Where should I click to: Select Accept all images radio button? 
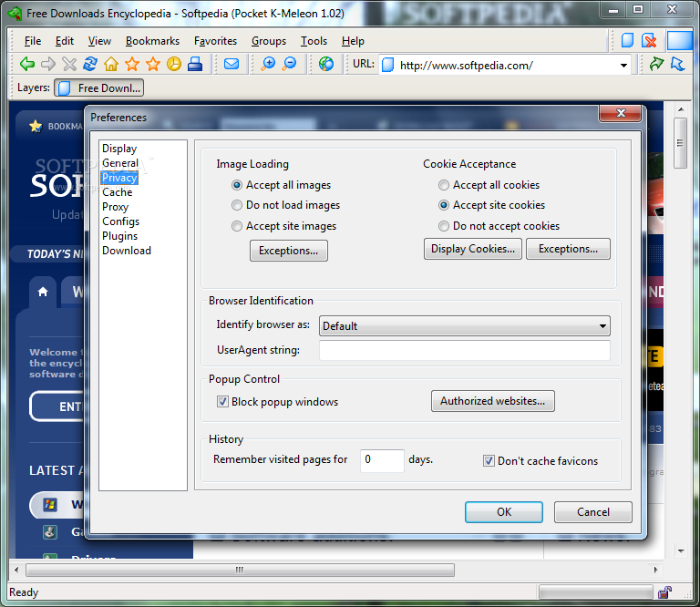pos(237,185)
